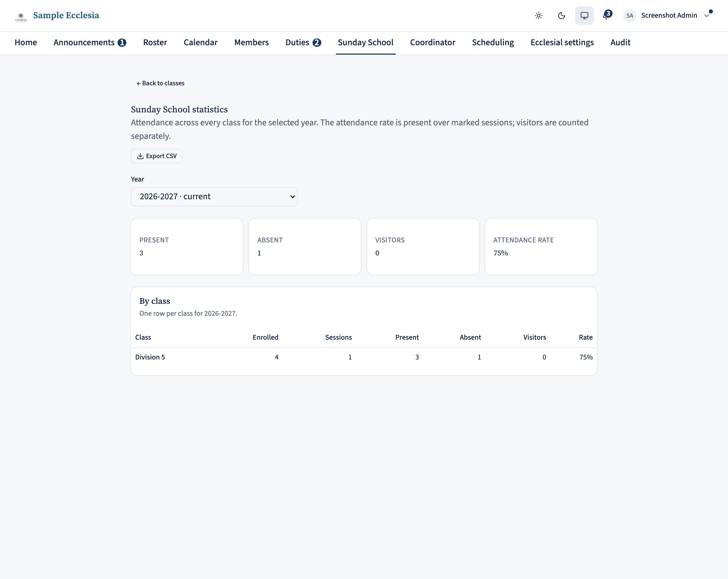Click the Screenshot Admin user name
728x579 pixels.
[x=669, y=16]
